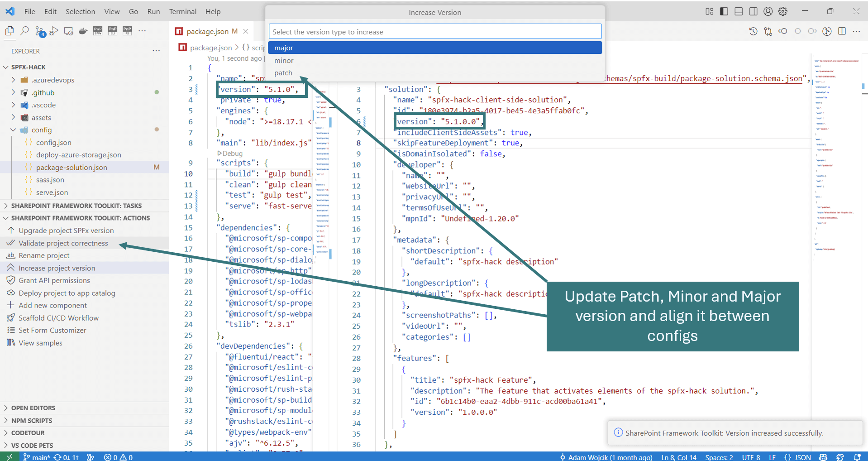Click the git graph circle icon
The width and height of the screenshot is (868, 461).
point(827,31)
